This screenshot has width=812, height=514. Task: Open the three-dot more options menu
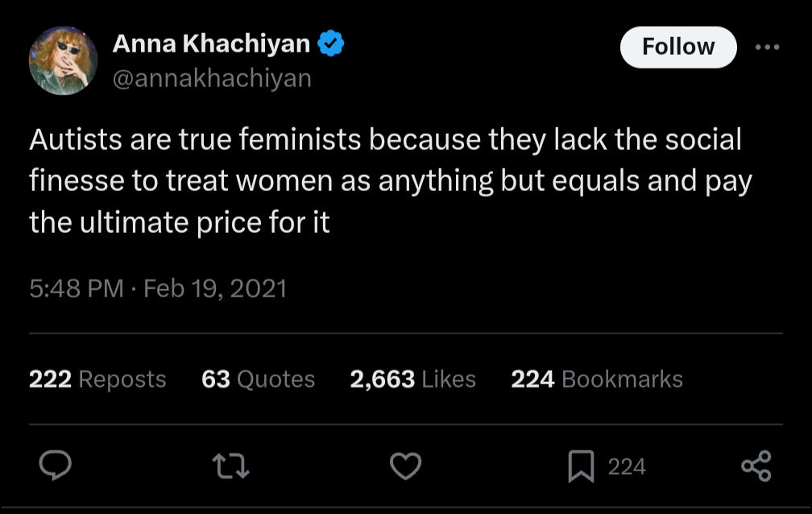click(x=767, y=47)
